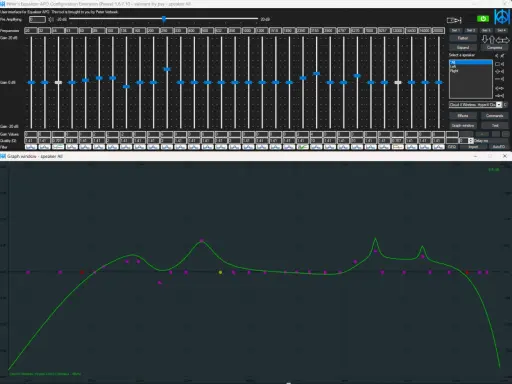The height and width of the screenshot is (384, 512).
Task: Open the filter type icon showing a green checkmark
Action: point(303,147)
